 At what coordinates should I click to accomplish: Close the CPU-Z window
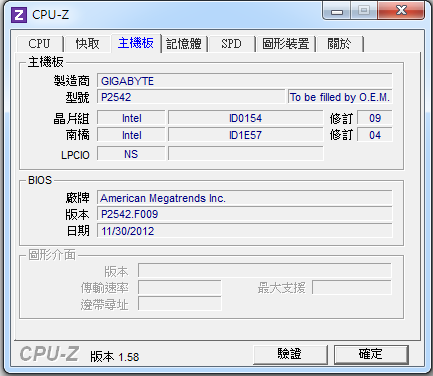[401, 11]
